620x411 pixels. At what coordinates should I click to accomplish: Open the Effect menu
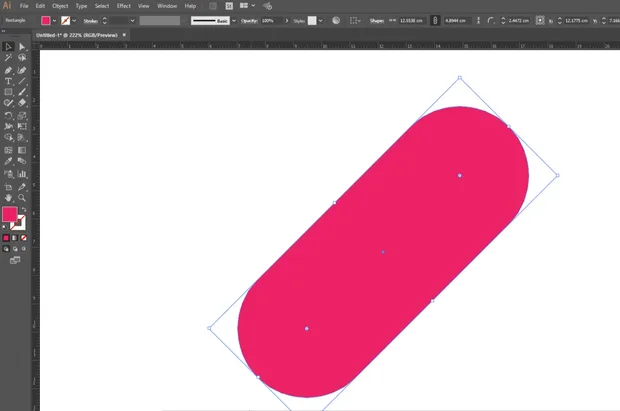coord(123,6)
